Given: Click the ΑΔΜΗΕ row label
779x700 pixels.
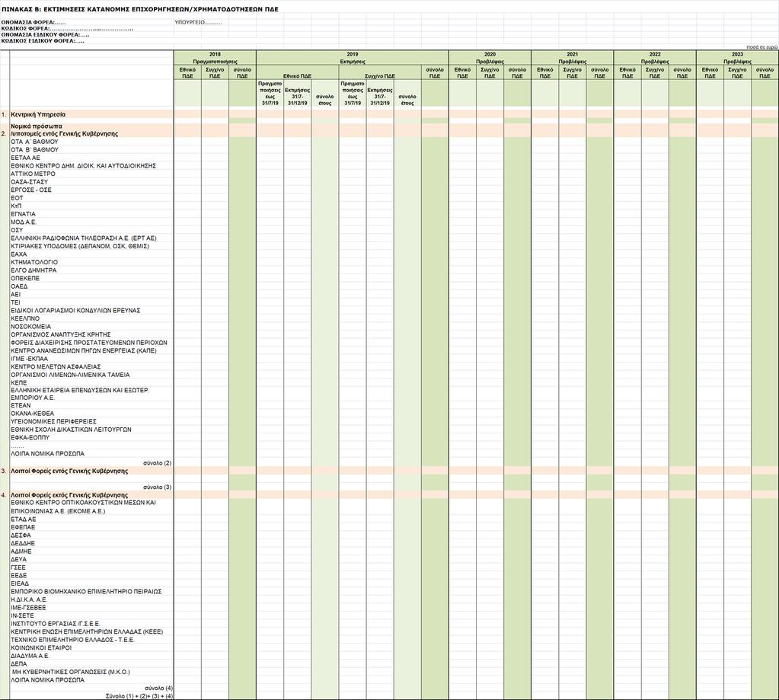Looking at the screenshot, I should coord(21,551).
